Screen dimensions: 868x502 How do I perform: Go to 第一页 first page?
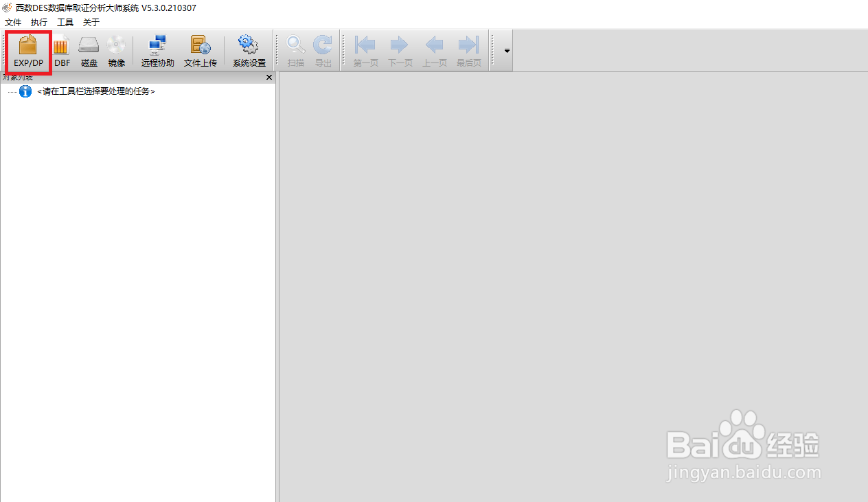[366, 52]
